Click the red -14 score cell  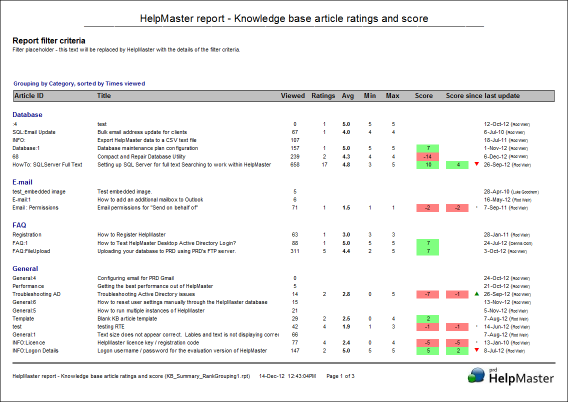click(428, 156)
